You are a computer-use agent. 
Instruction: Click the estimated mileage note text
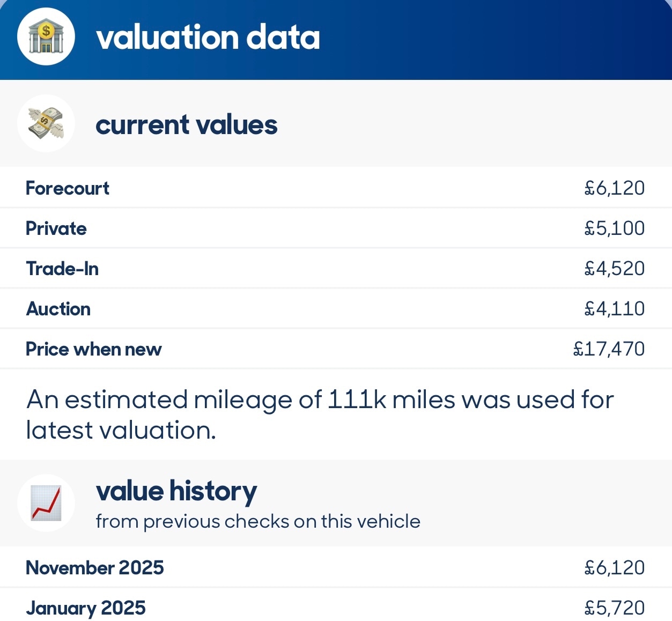pos(320,415)
